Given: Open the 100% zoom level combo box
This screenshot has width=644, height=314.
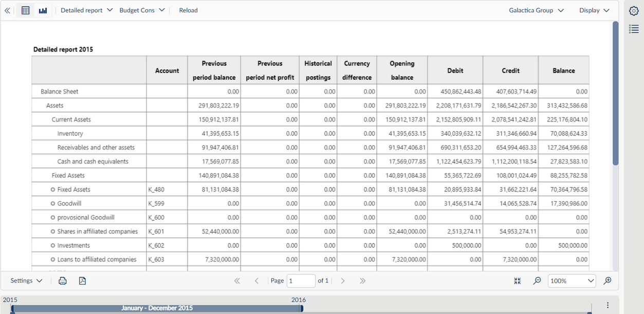Looking at the screenshot, I should tap(572, 281).
